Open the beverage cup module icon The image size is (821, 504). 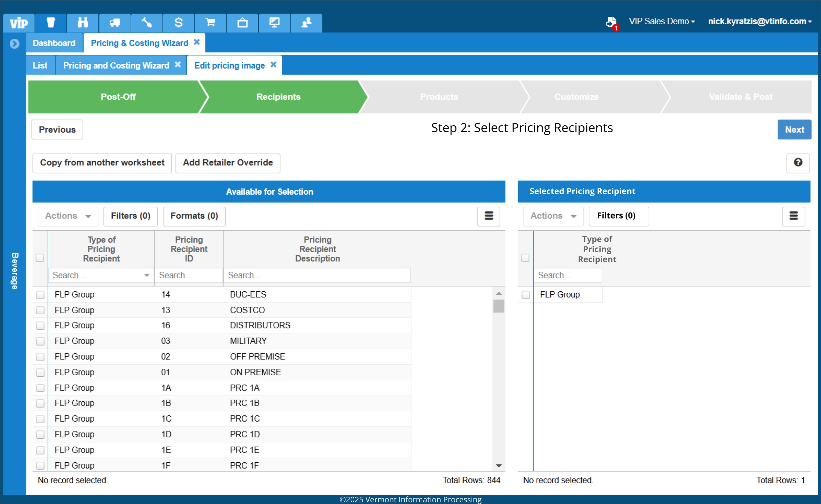(51, 22)
